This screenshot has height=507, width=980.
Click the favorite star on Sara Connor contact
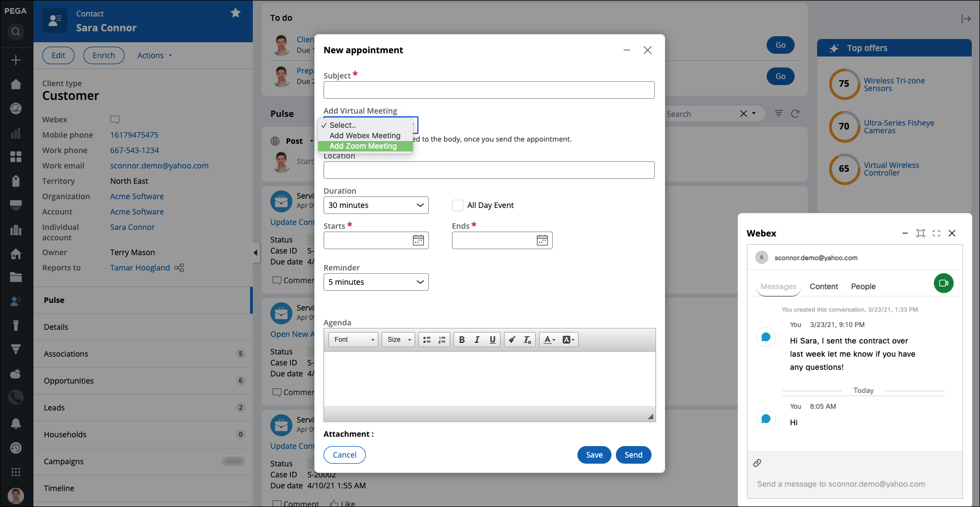(235, 13)
